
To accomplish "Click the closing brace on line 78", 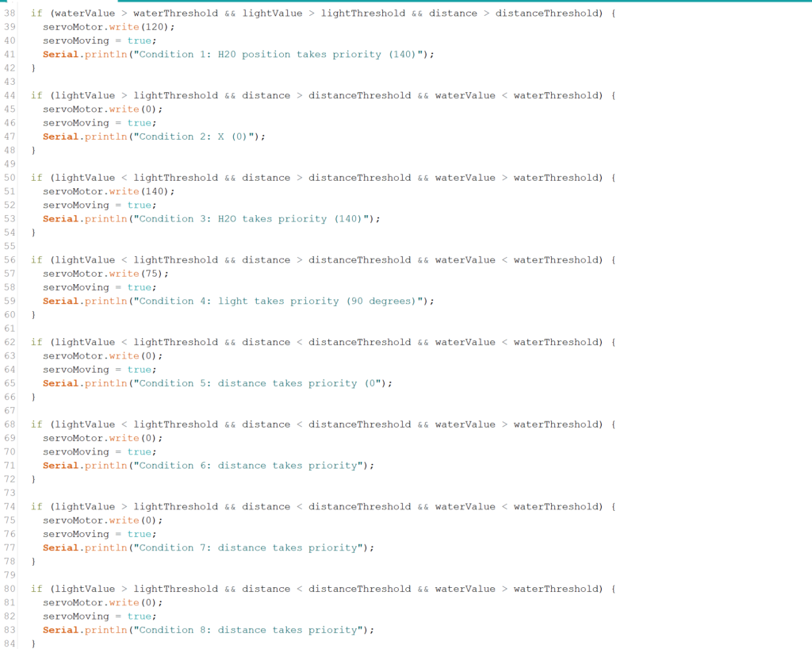I will [x=33, y=562].
